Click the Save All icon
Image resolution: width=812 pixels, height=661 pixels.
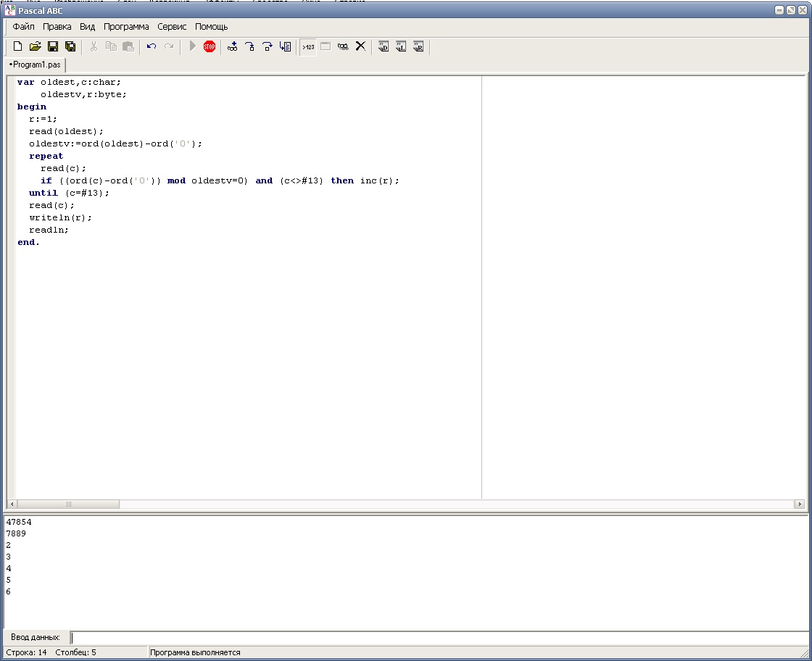coord(70,47)
